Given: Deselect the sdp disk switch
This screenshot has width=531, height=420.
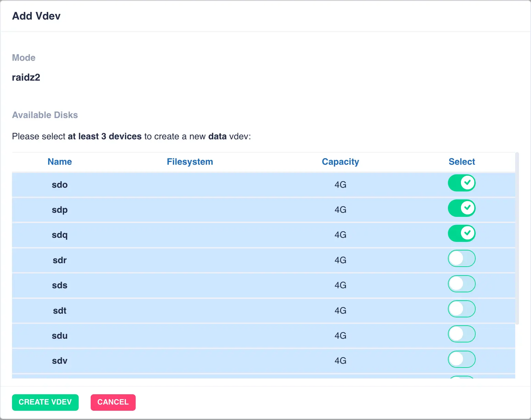Looking at the screenshot, I should (x=461, y=208).
